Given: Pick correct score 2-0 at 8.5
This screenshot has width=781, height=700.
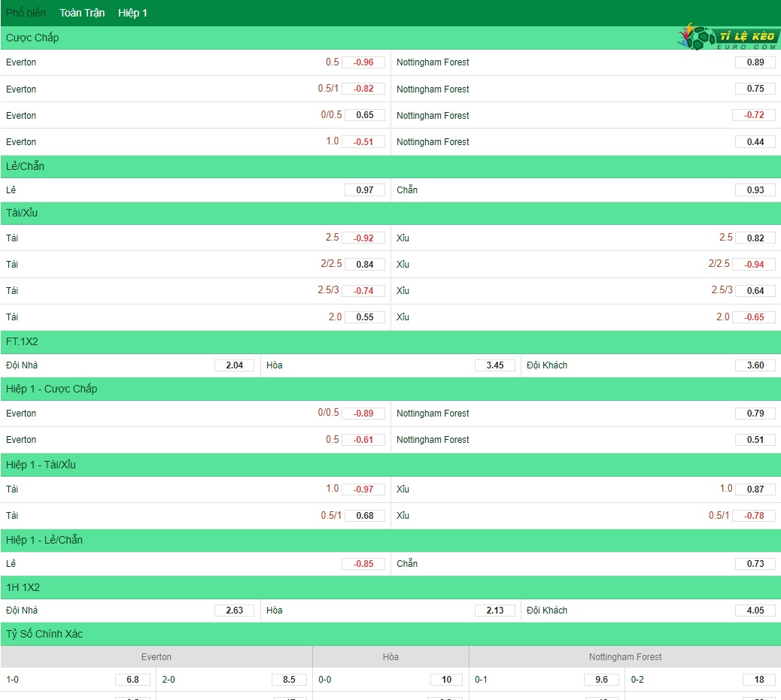Looking at the screenshot, I should click(289, 680).
